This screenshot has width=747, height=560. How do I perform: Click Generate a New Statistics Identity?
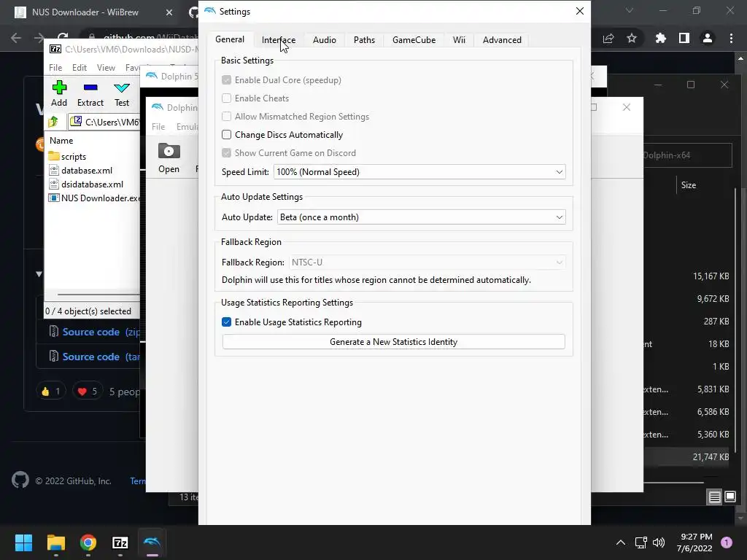pyautogui.click(x=393, y=342)
